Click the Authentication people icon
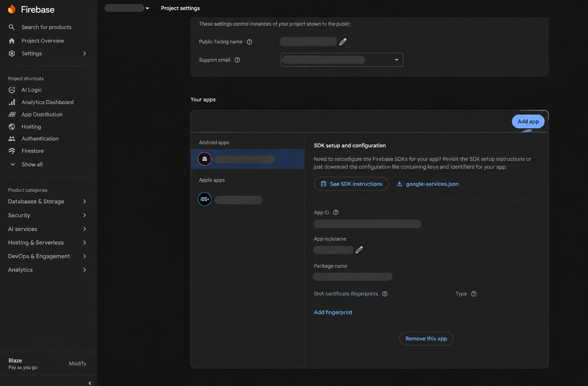588x386 pixels. tap(12, 139)
